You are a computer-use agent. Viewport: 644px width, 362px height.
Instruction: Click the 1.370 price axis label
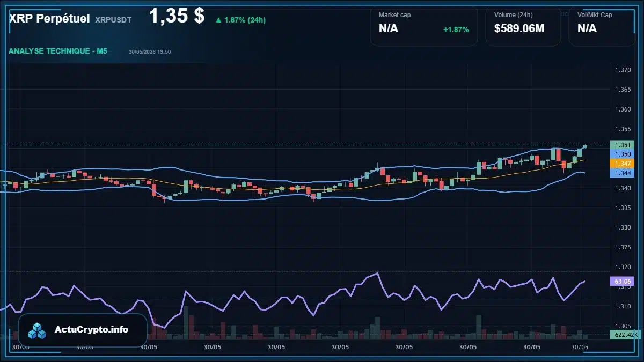point(623,70)
